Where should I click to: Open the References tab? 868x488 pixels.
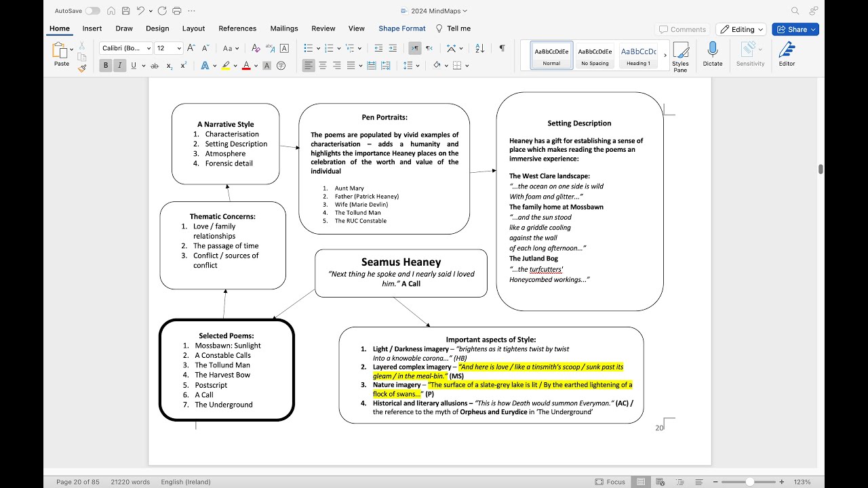237,28
